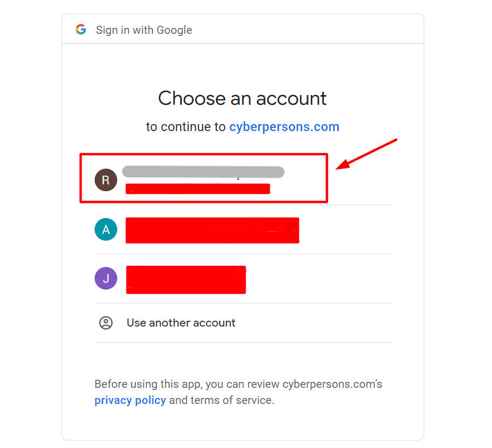Open the privacy policy link
Screen dimensions: 492x448
130,400
